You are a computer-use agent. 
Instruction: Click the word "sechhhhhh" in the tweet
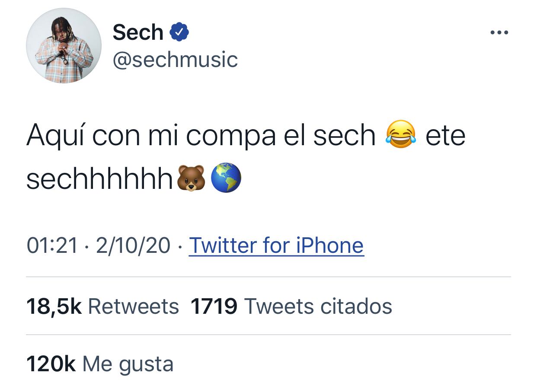coord(100,178)
